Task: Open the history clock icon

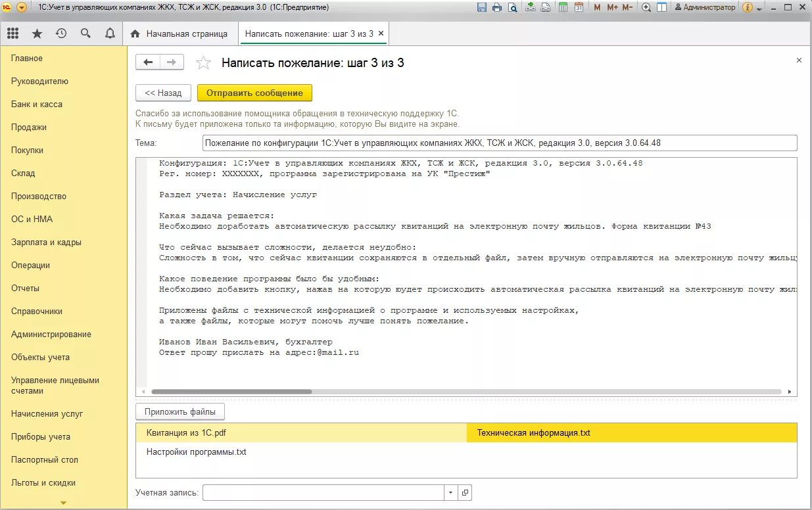Action: click(61, 34)
